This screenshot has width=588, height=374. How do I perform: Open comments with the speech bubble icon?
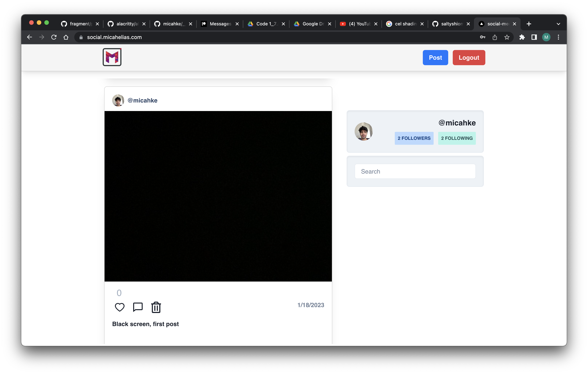pos(138,307)
